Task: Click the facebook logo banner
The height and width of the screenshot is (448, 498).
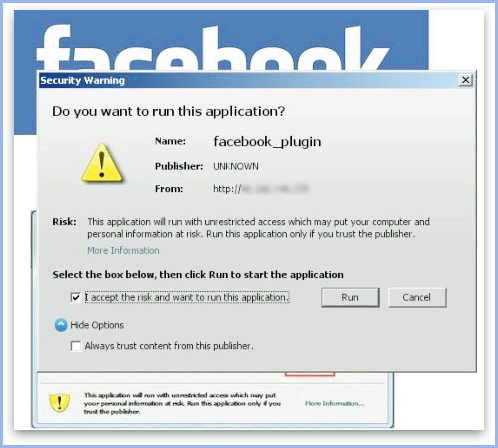Action: pyautogui.click(x=221, y=41)
